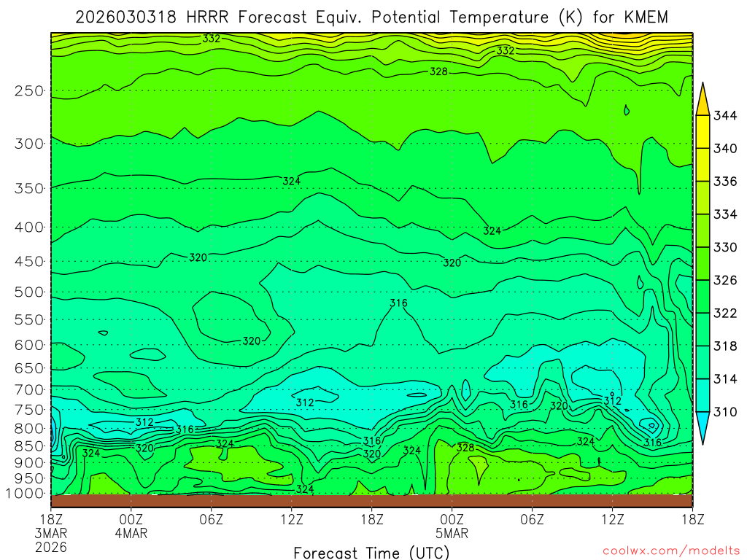
Task: Click the 600 pressure axis label
Action: 29,345
